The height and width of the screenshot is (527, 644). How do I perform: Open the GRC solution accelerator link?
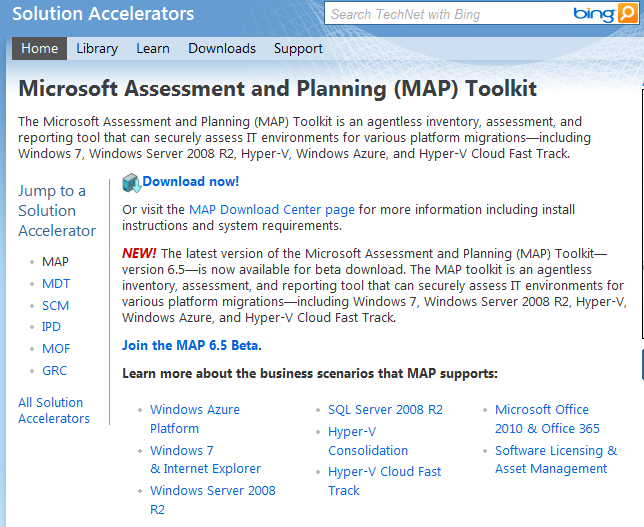click(x=54, y=371)
